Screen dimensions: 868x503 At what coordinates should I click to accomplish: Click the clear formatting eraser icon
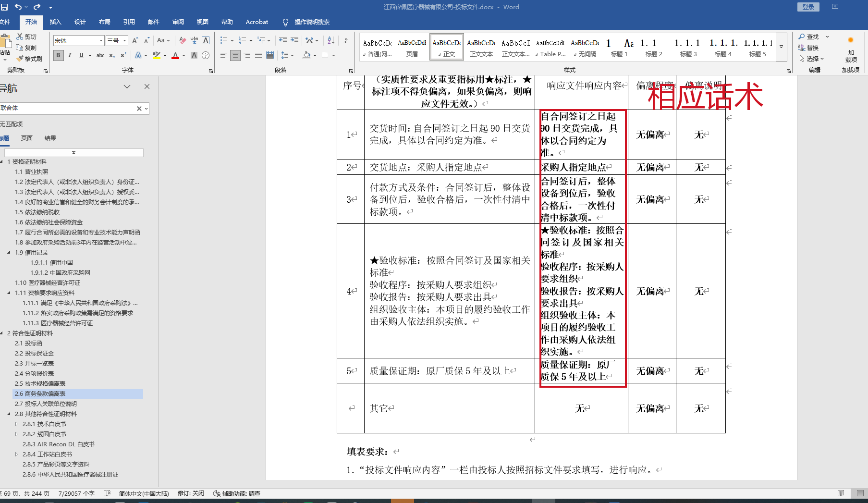(x=183, y=41)
